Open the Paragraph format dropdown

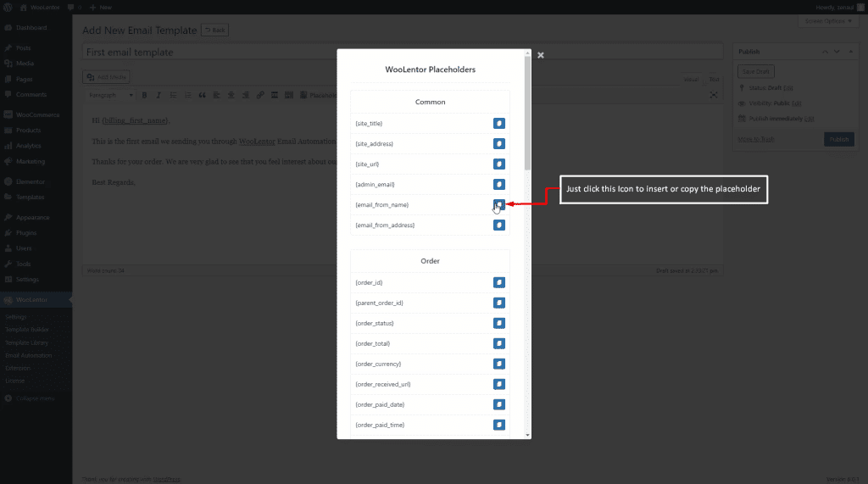click(110, 95)
